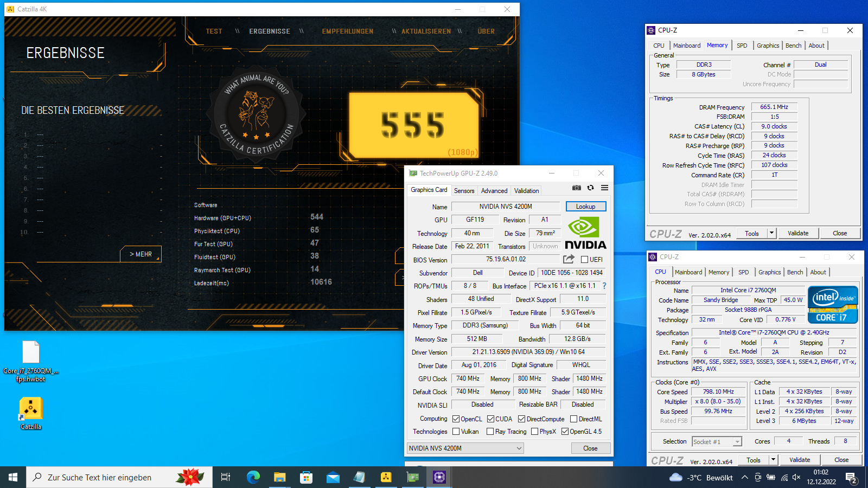
Task: Click the taskbar clock showing 01:02
Action: tap(821, 477)
